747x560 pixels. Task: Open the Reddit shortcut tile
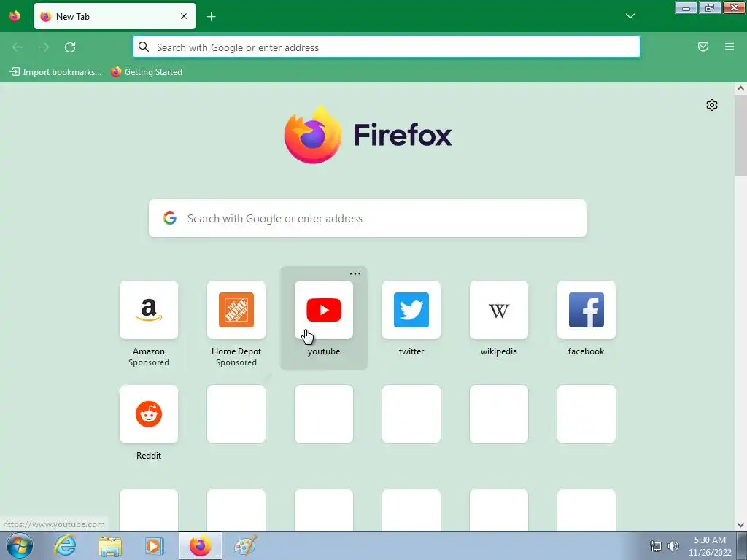click(x=149, y=414)
